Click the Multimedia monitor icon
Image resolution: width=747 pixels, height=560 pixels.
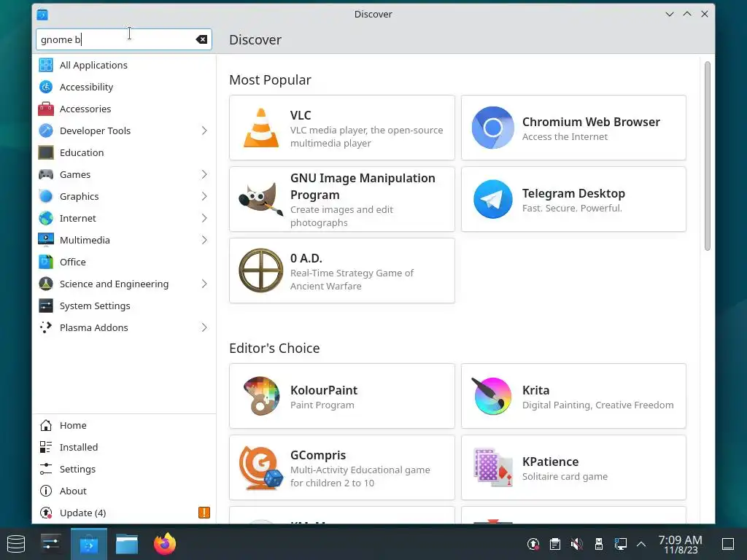point(46,241)
